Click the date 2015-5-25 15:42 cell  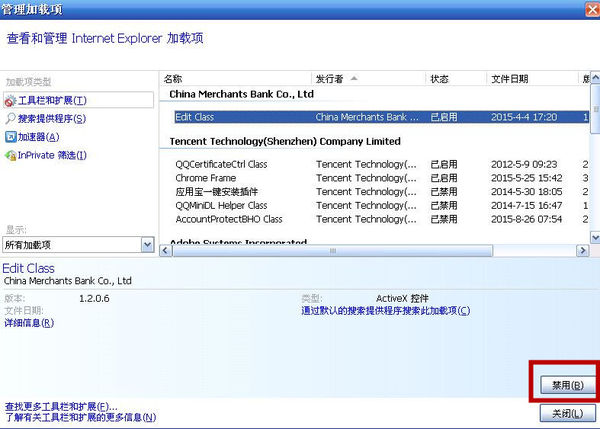point(527,178)
